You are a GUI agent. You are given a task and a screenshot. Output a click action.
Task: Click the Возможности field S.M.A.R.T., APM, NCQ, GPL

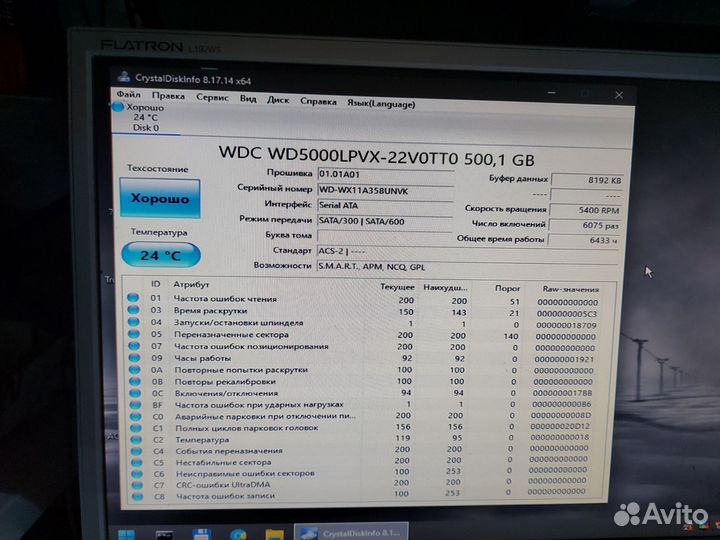point(467,267)
